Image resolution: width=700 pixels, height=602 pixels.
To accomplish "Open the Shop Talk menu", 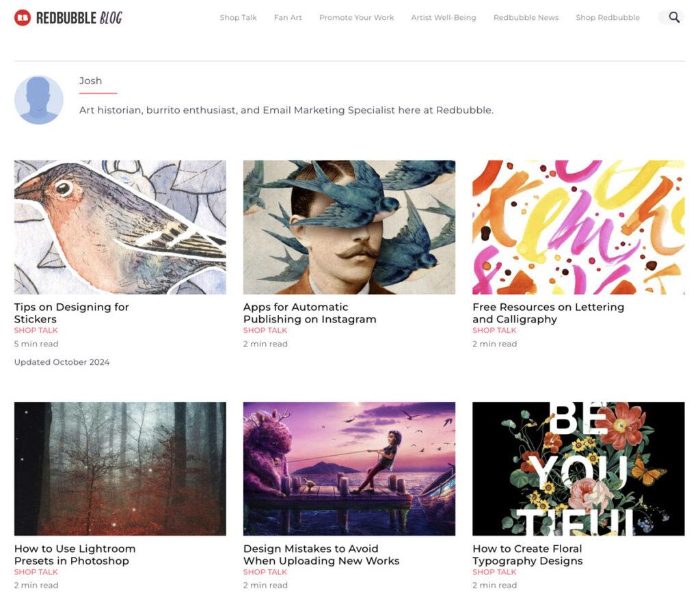I will (238, 18).
